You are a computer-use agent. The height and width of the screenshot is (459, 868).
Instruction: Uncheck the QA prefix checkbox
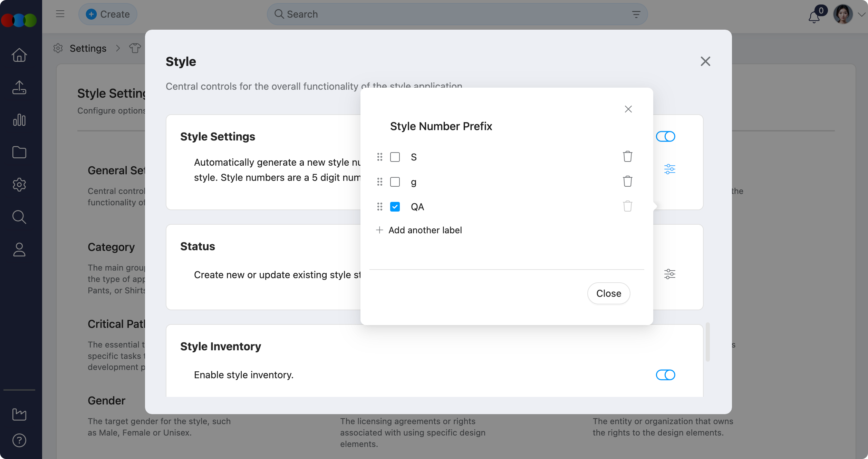395,207
